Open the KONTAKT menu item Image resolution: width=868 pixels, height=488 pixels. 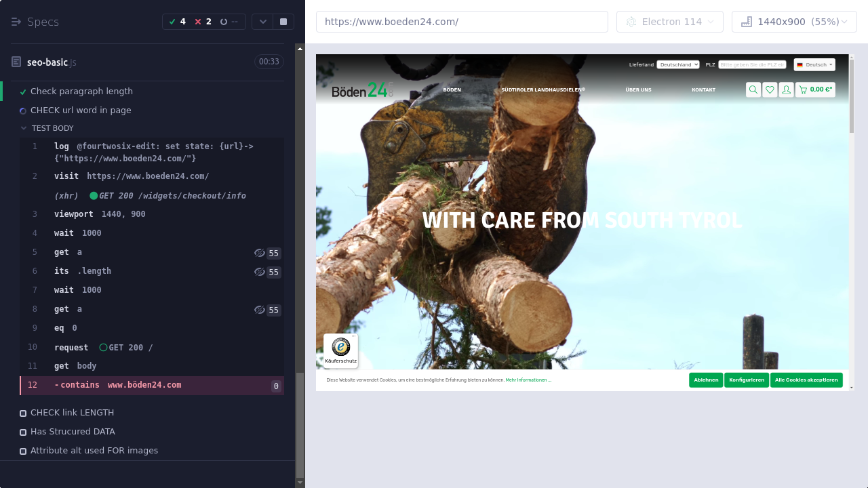coord(703,89)
